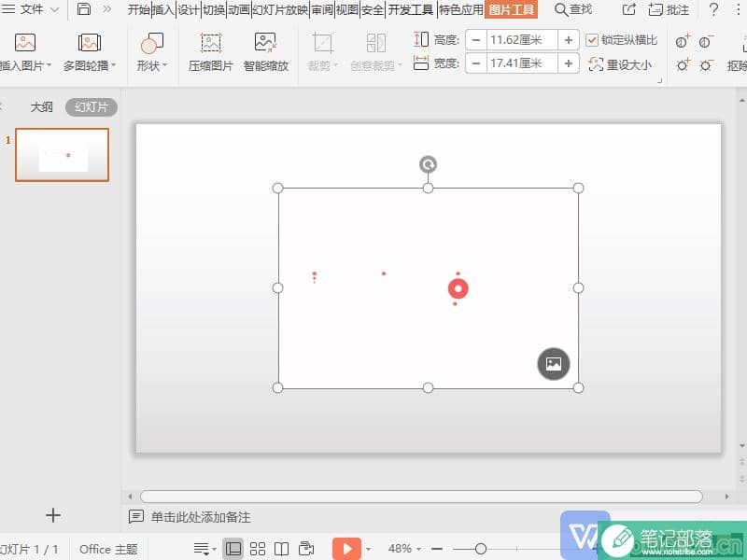
Task: Expand the 裁剪 dropdown arrow
Action: coord(335,65)
